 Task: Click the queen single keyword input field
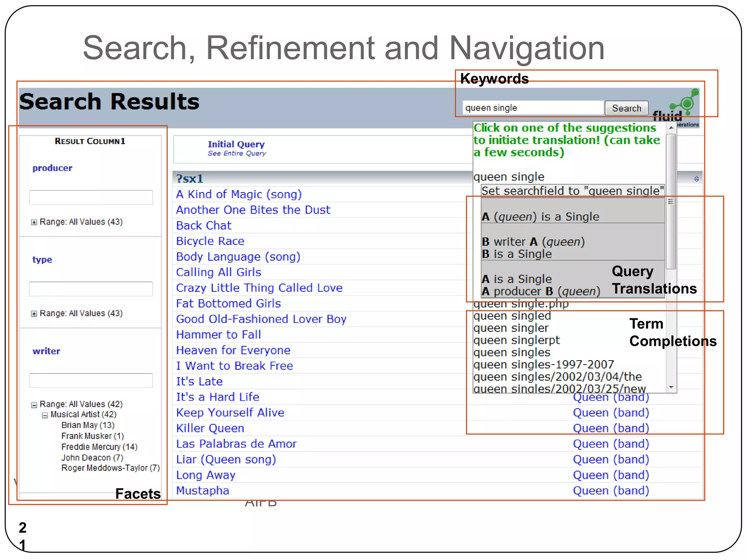pyautogui.click(x=533, y=108)
